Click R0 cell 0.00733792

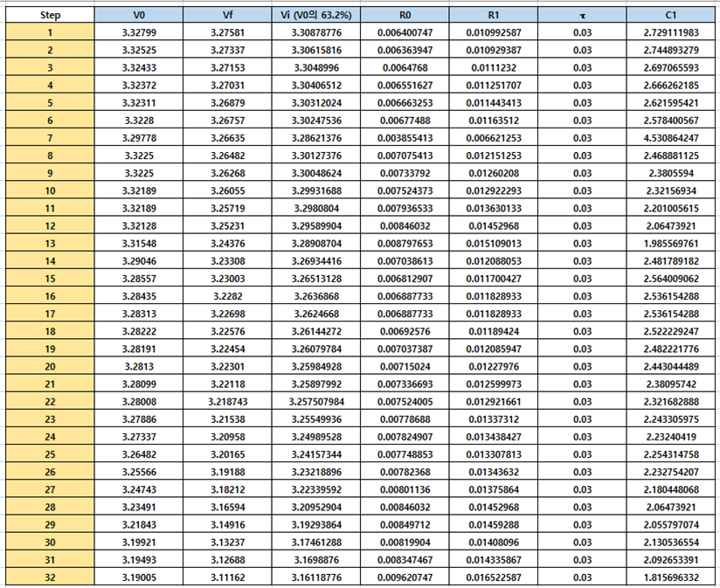405,174
